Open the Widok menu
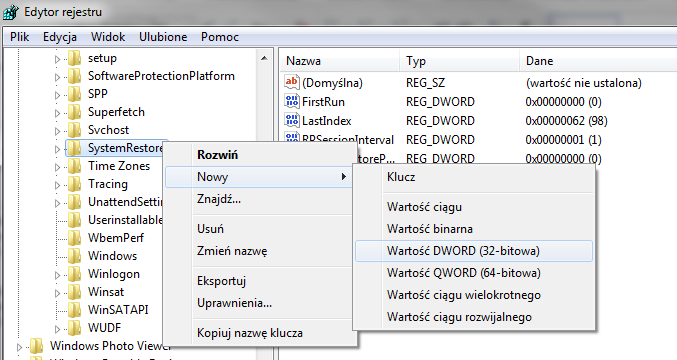 (108, 37)
